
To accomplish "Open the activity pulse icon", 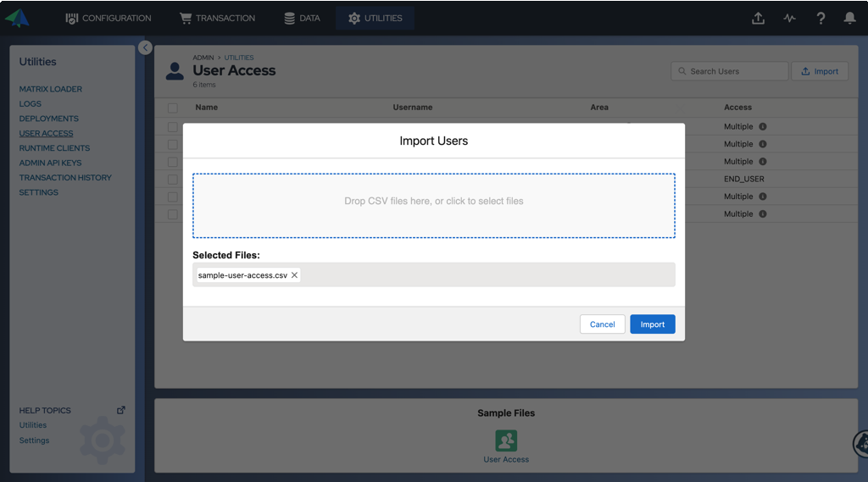I will (x=789, y=19).
